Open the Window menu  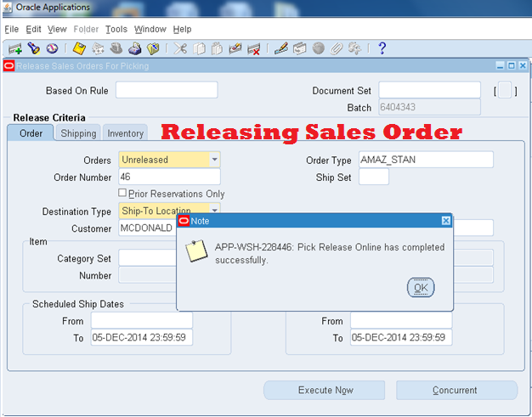click(150, 30)
